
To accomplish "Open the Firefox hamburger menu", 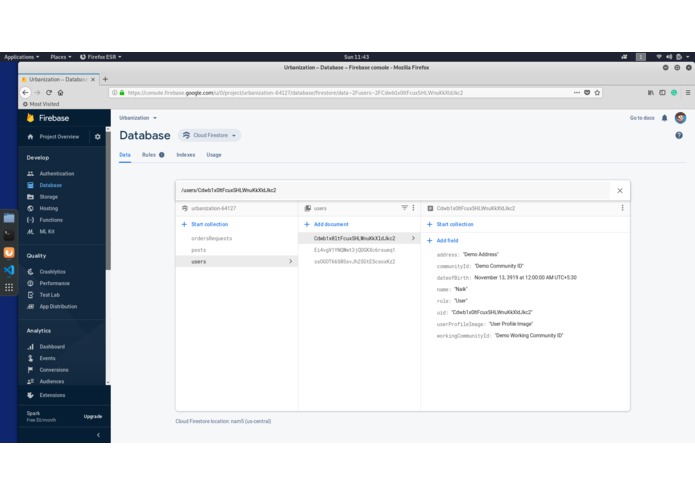I will (687, 93).
